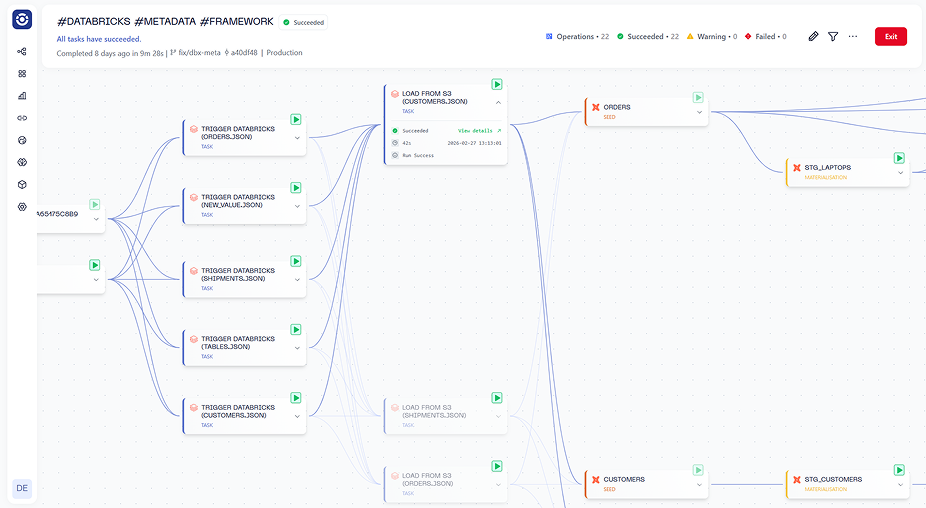Click the 'Run Success' text in node details
The image size is (926, 508).
coord(418,155)
